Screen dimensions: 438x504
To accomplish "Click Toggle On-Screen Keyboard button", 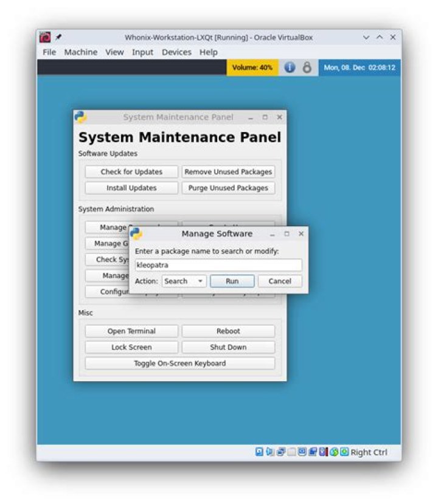I will coord(180,363).
